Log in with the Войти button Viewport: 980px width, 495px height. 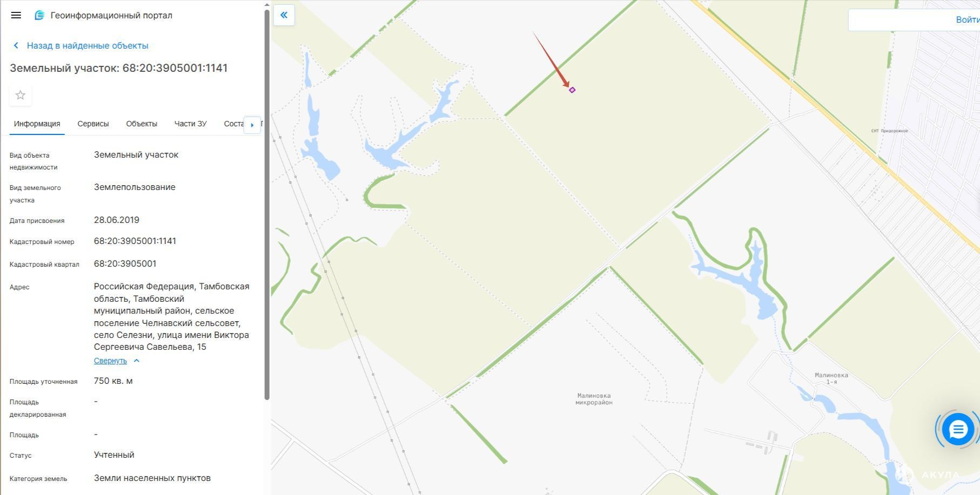967,19
